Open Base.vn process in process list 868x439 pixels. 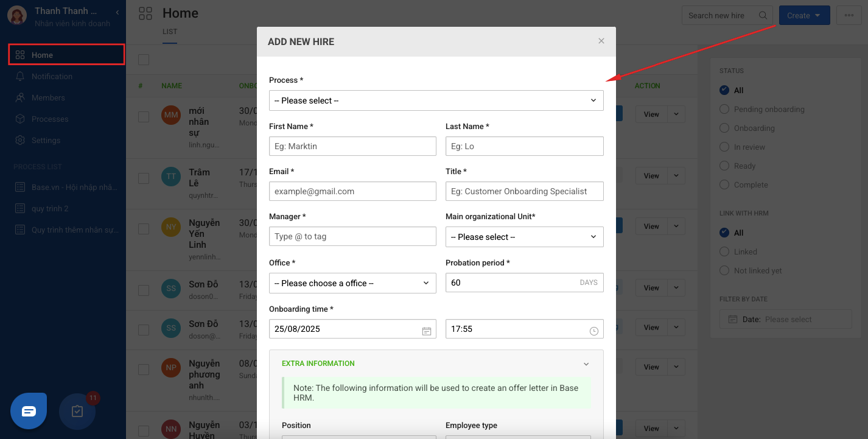click(x=66, y=187)
